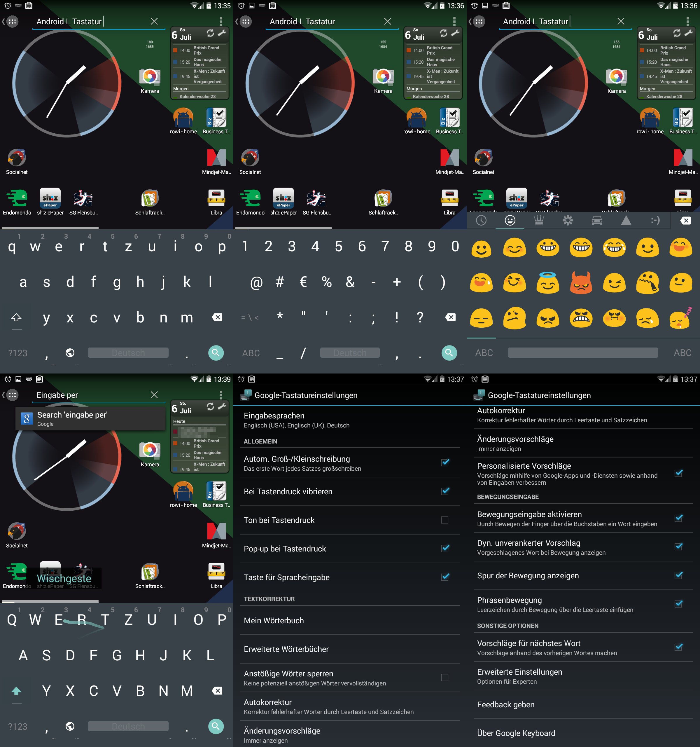Tap ?123 key on the uppercase keyboard
The width and height of the screenshot is (700, 747).
(18, 727)
